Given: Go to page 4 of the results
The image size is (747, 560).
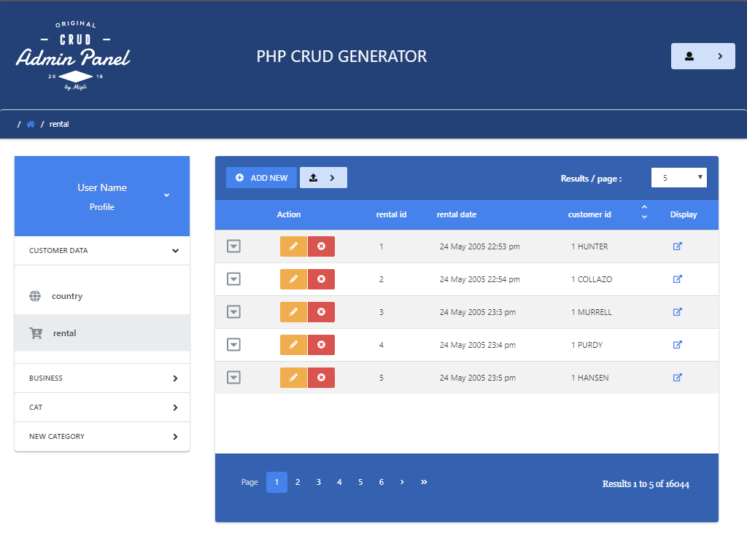Looking at the screenshot, I should tap(339, 482).
